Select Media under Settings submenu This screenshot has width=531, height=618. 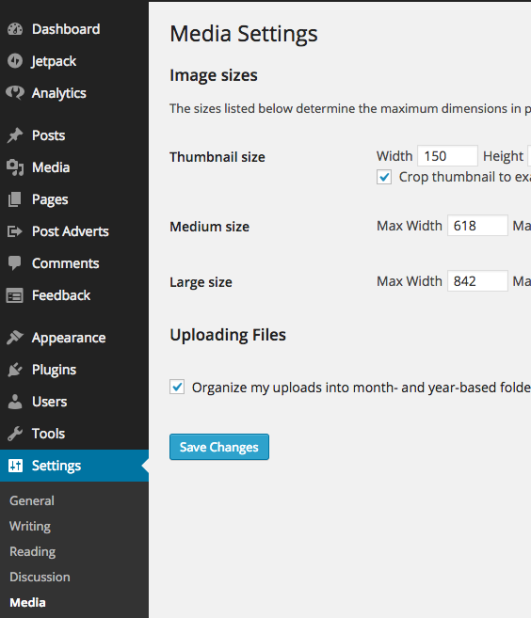(x=28, y=602)
